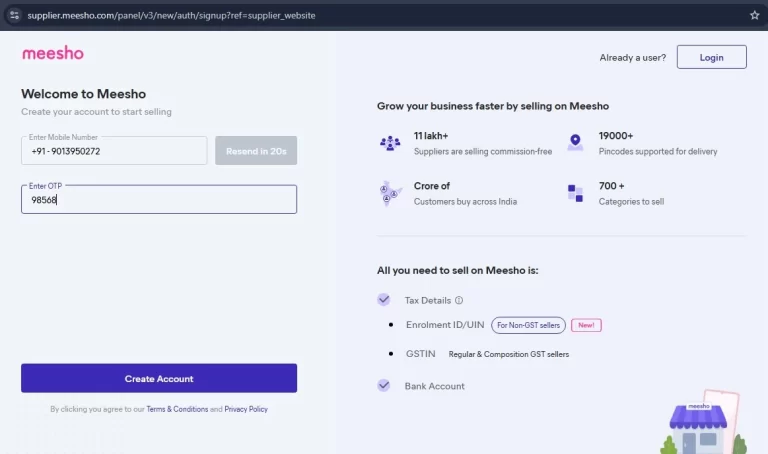Click the 'Tax Details' label
Screen dimensions: 768x454
[428, 300]
